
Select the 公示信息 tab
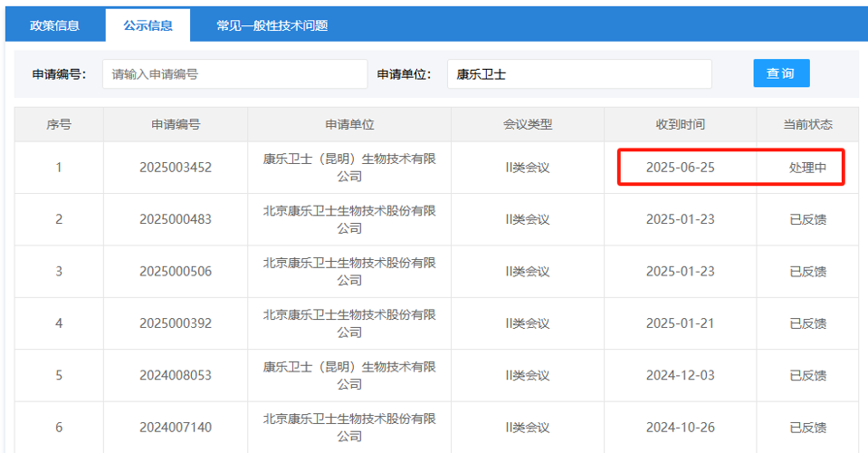pyautogui.click(x=148, y=25)
